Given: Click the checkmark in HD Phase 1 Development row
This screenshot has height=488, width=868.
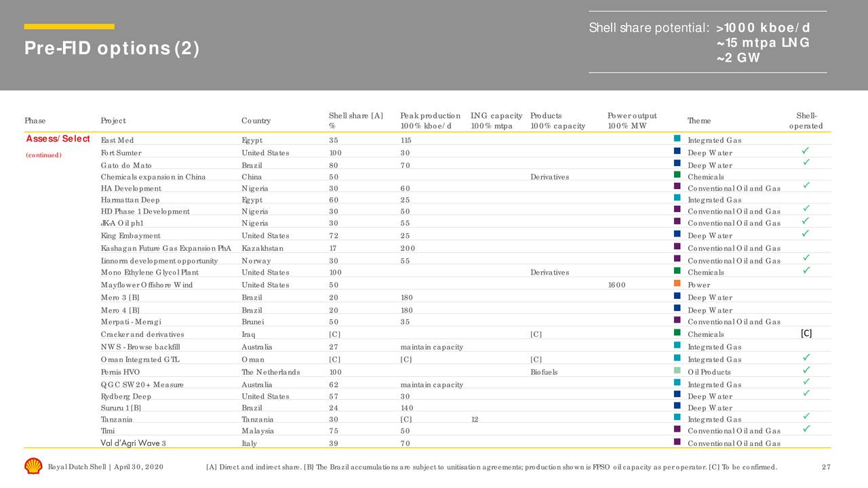Looking at the screenshot, I should [806, 209].
